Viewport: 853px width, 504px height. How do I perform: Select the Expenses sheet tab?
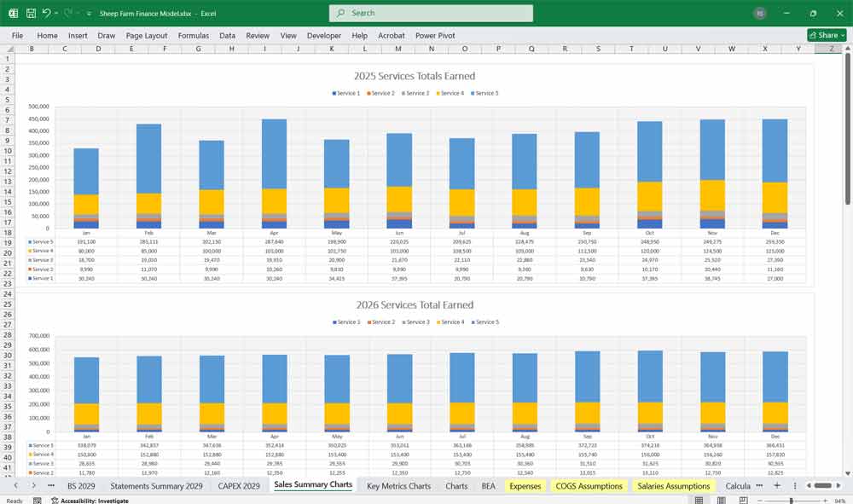[x=524, y=485]
